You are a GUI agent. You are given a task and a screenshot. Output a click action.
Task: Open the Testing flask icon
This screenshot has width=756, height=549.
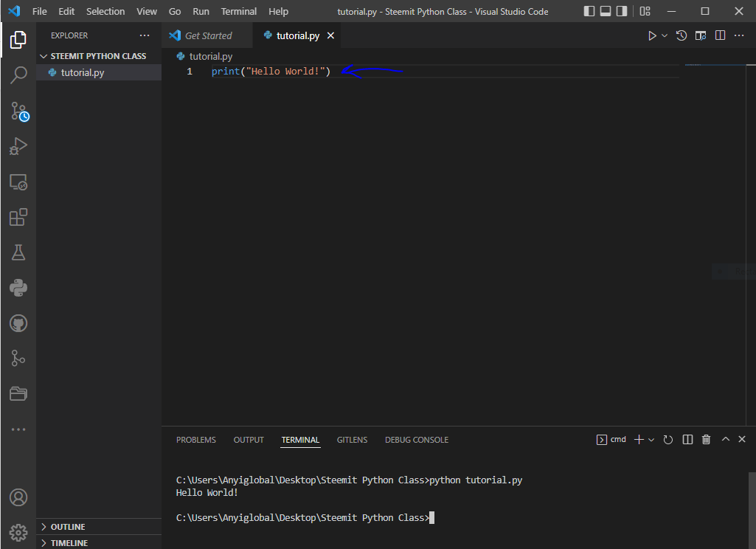(x=18, y=252)
